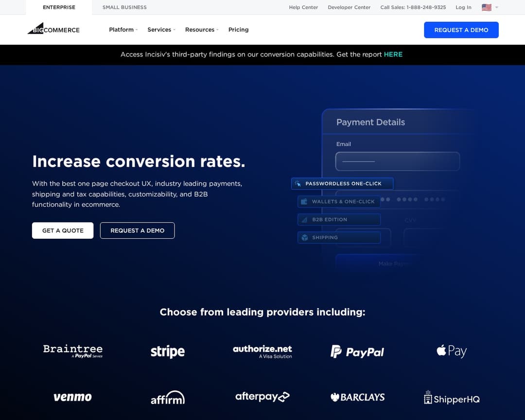525x420 pixels.
Task: Click the B2B Edition icon
Action: click(304, 220)
